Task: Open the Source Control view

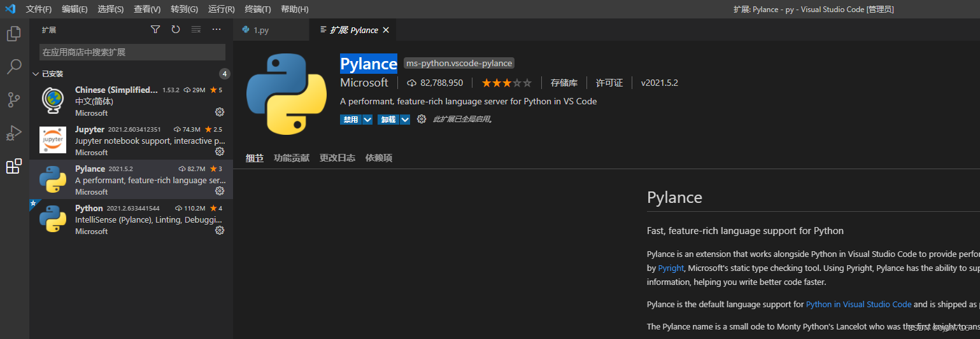Action: pyautogui.click(x=14, y=100)
